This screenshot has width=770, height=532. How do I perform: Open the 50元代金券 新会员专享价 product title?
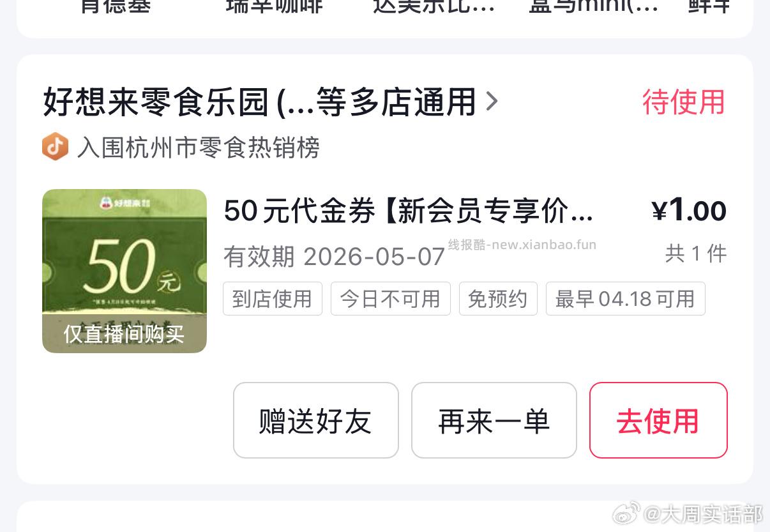click(x=409, y=211)
